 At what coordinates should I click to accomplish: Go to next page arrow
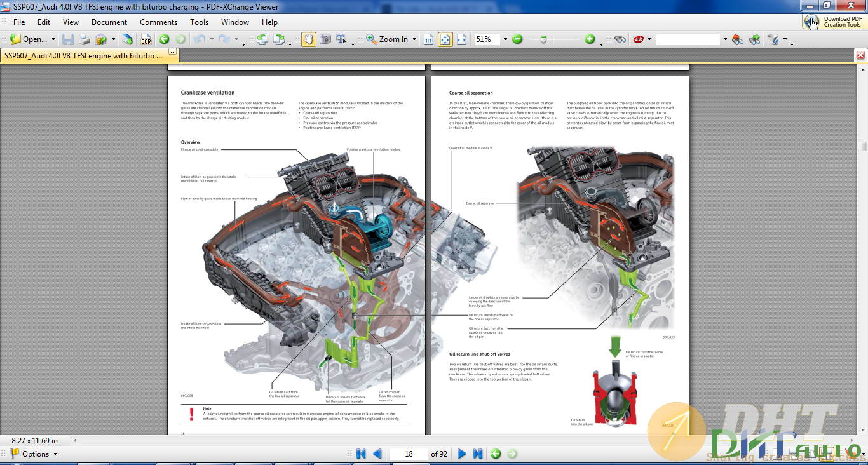pos(462,454)
